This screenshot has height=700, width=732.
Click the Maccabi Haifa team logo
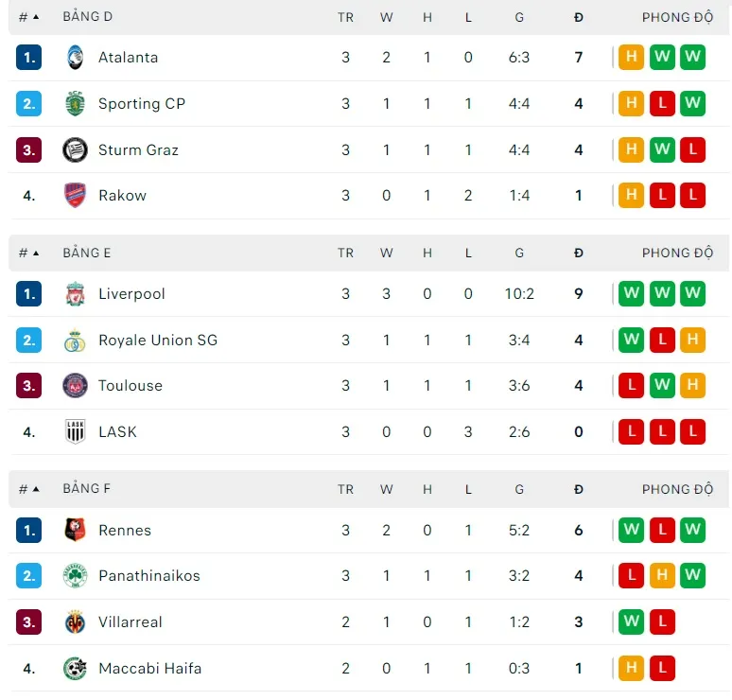[x=75, y=669]
